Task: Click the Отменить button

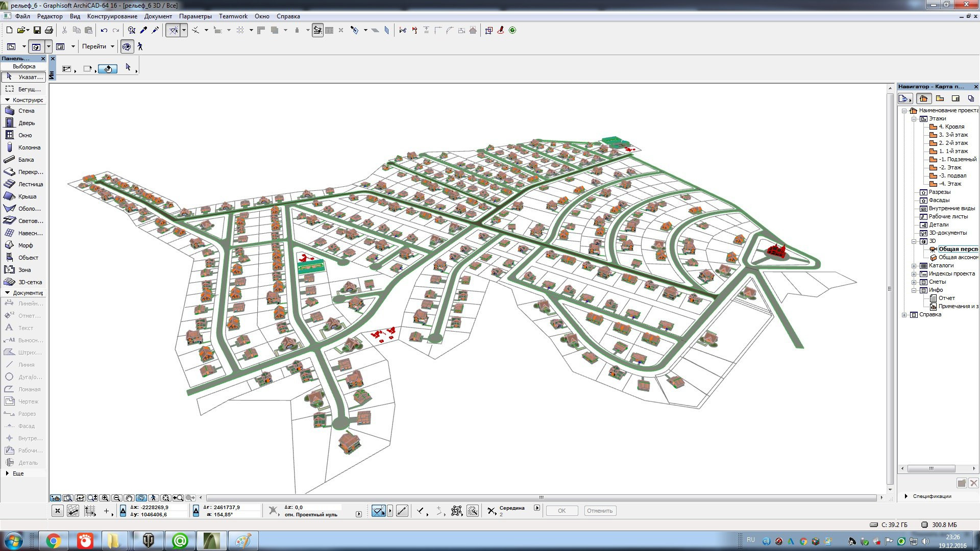Action: click(599, 511)
